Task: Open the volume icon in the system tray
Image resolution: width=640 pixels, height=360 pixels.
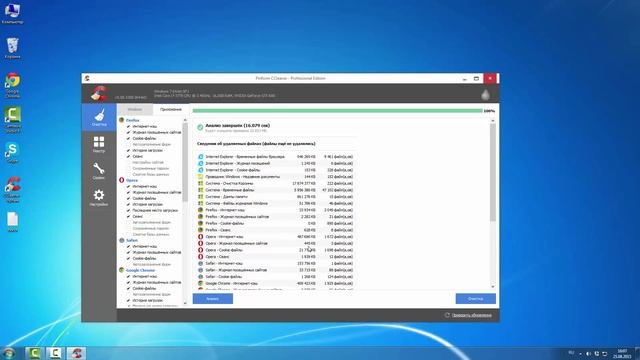Action: [x=588, y=353]
